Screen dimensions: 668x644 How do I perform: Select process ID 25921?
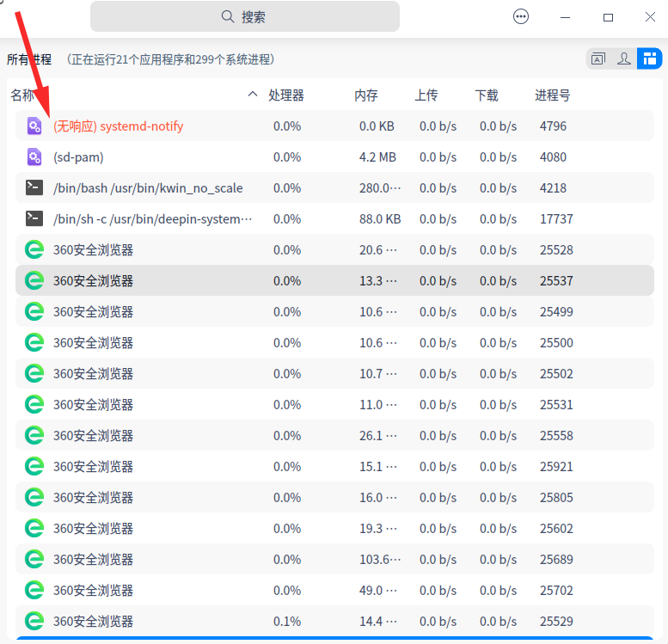point(556,466)
